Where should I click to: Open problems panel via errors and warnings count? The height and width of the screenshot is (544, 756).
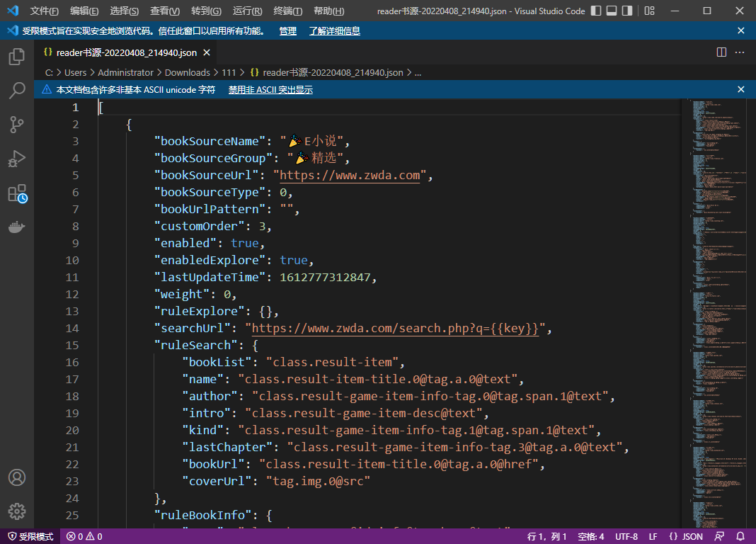point(84,536)
